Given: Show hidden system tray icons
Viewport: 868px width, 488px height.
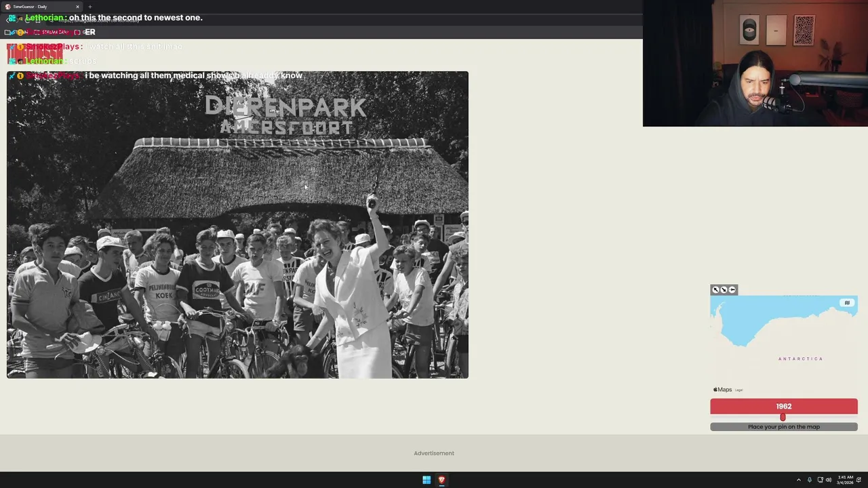Looking at the screenshot, I should [799, 480].
